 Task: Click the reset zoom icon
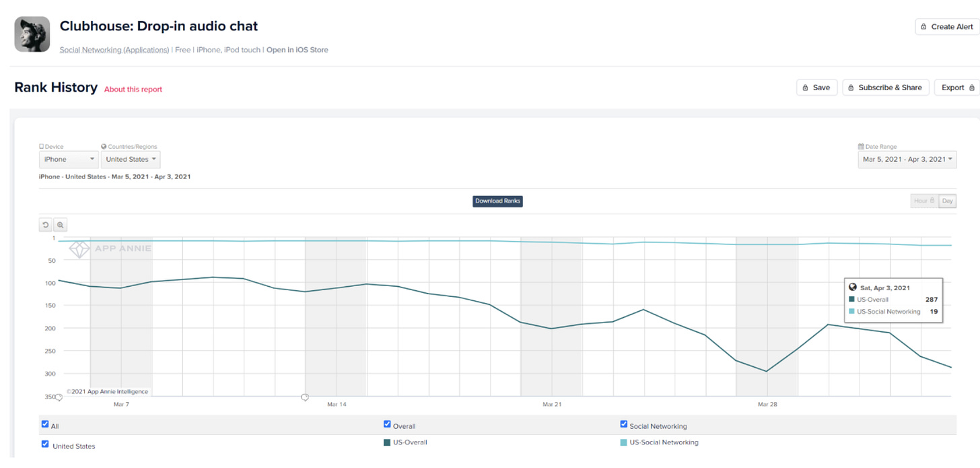pyautogui.click(x=46, y=225)
